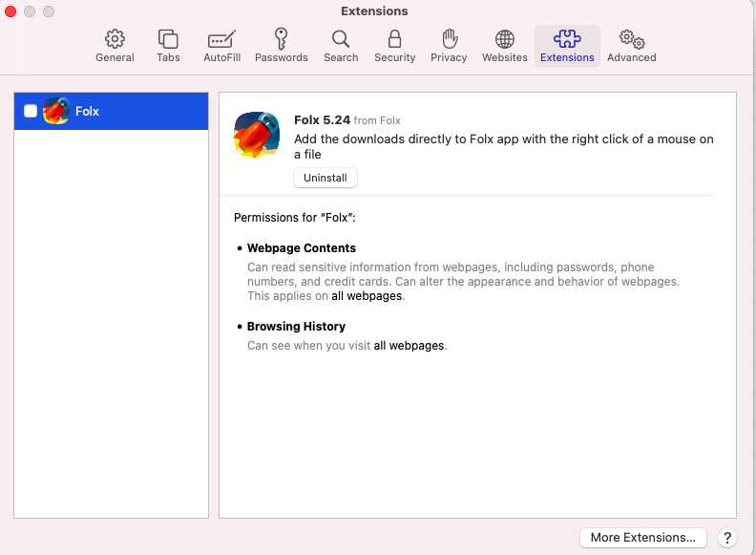Switch to the Security preferences pane
Viewport: 756px width, 555px height.
(395, 47)
